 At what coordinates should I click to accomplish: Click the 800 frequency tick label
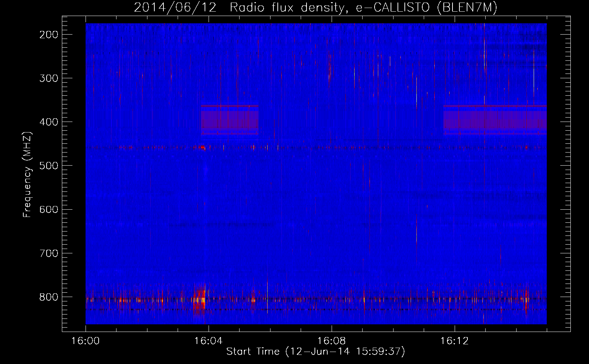(48, 297)
